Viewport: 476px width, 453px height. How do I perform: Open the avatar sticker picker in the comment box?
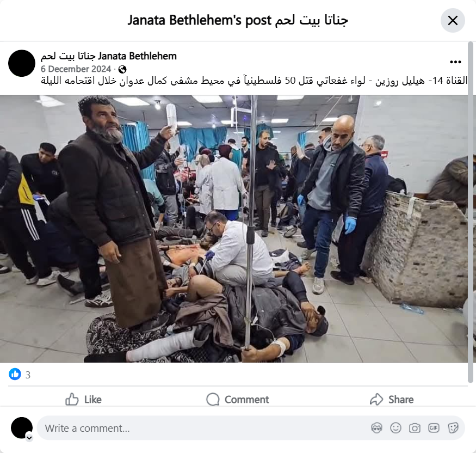click(376, 428)
